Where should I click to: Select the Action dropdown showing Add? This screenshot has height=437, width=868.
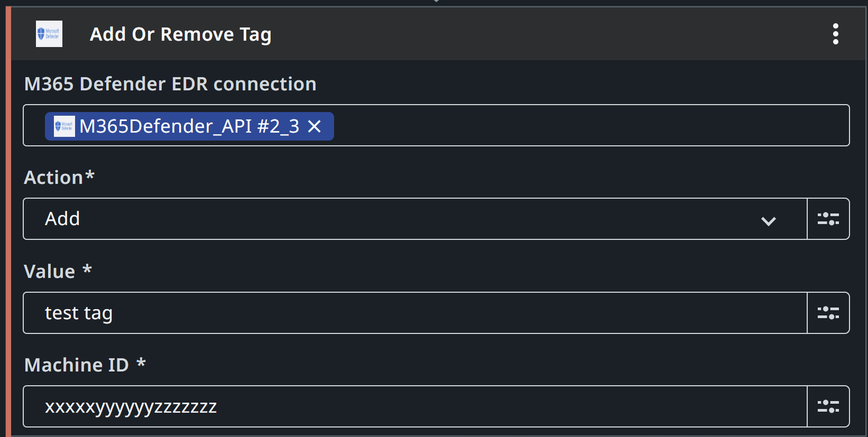(x=415, y=219)
